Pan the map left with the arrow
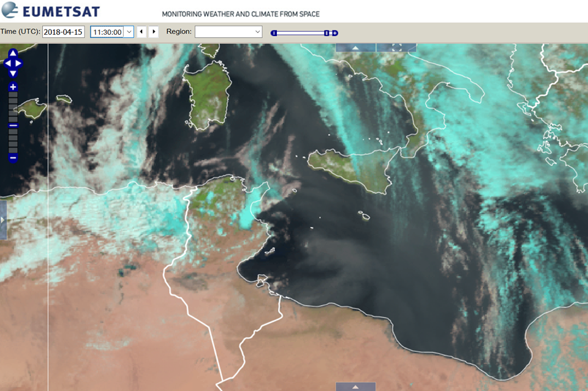The width and height of the screenshot is (588, 391). click(7, 63)
